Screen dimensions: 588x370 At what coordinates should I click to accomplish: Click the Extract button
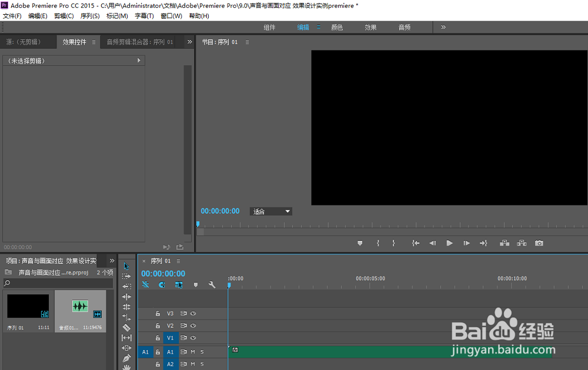(x=522, y=243)
